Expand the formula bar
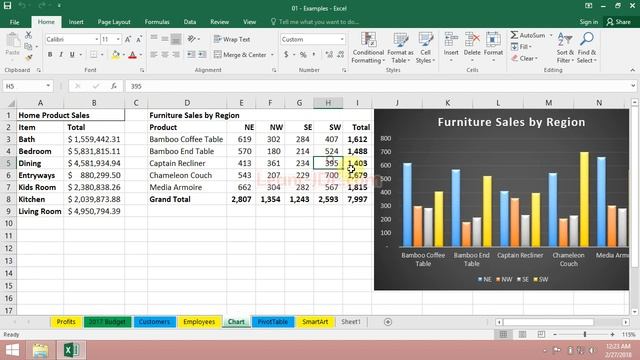This screenshot has height=360, width=640. (633, 86)
